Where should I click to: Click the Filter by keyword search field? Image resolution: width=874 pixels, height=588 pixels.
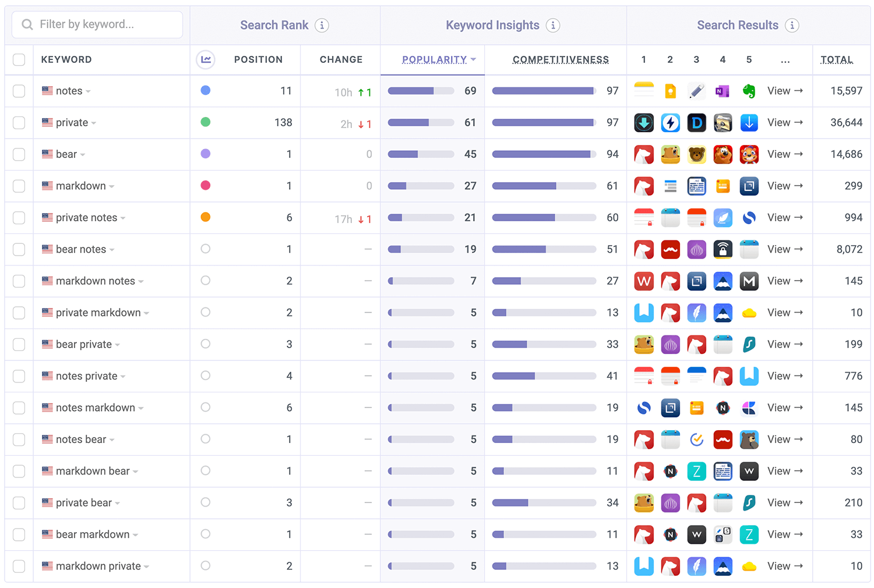97,24
